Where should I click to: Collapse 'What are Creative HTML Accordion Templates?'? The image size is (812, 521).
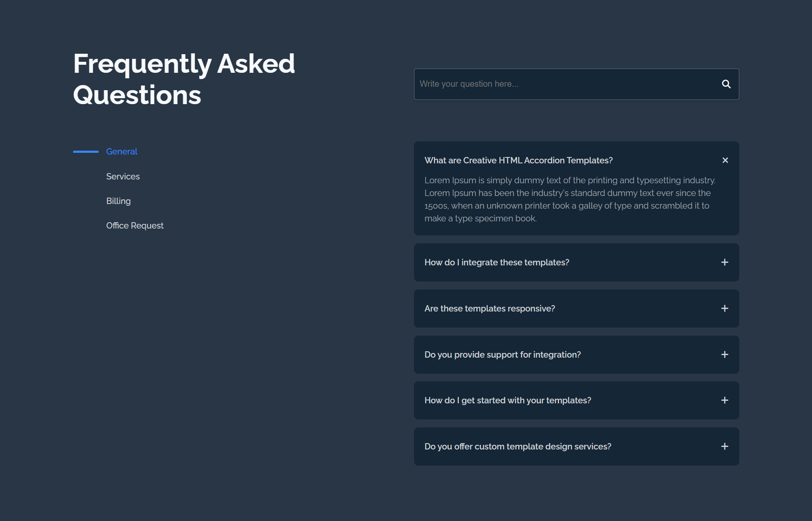pos(518,160)
